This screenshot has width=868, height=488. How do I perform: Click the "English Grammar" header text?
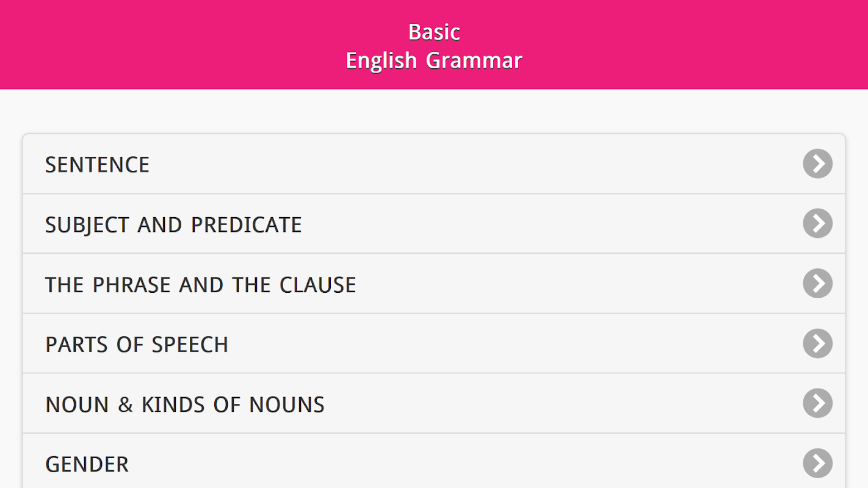[434, 60]
